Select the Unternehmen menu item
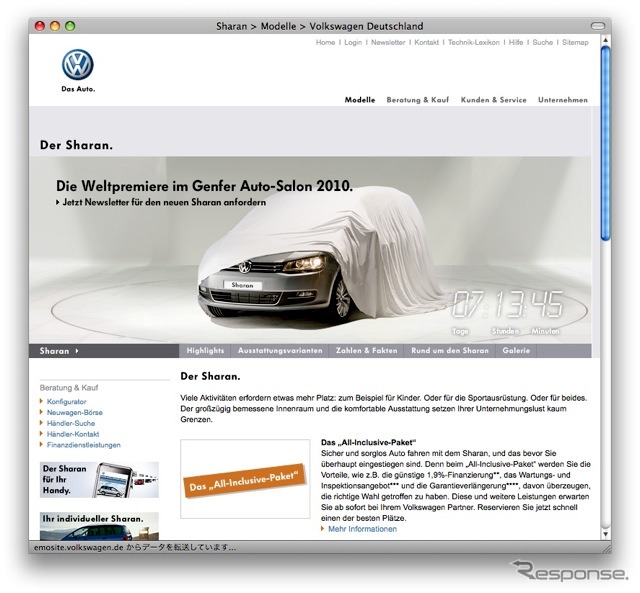The height and width of the screenshot is (593, 640). [x=563, y=100]
